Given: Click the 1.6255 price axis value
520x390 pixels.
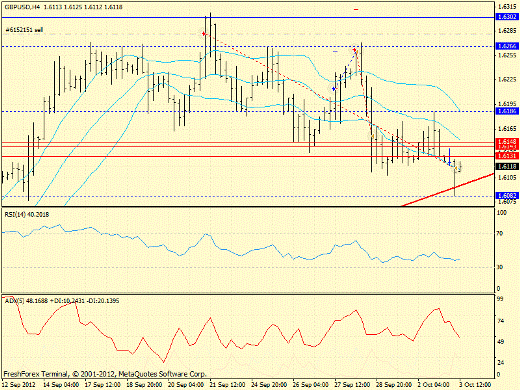Looking at the screenshot, I should pyautogui.click(x=507, y=55).
